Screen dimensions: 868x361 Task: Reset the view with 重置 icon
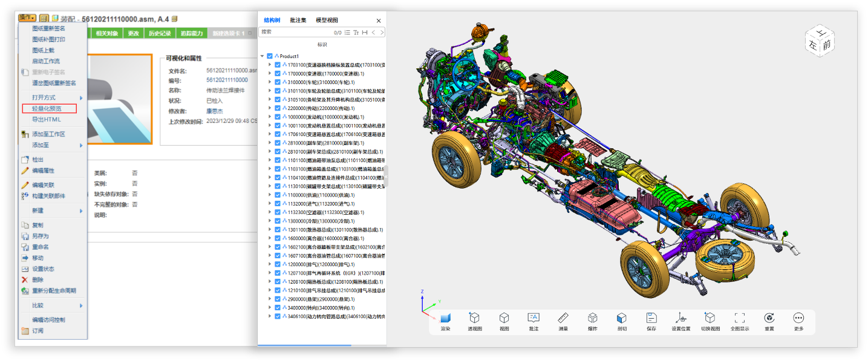[x=769, y=319]
